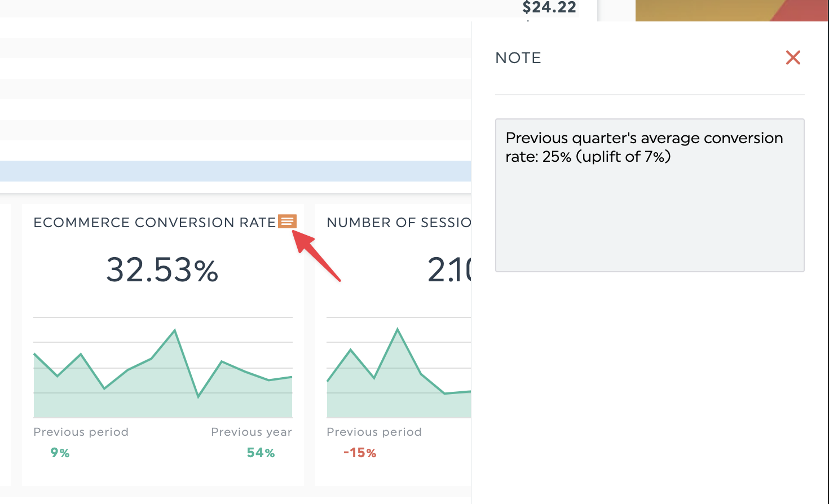
Task: Click the 9% previous period value
Action: point(60,453)
